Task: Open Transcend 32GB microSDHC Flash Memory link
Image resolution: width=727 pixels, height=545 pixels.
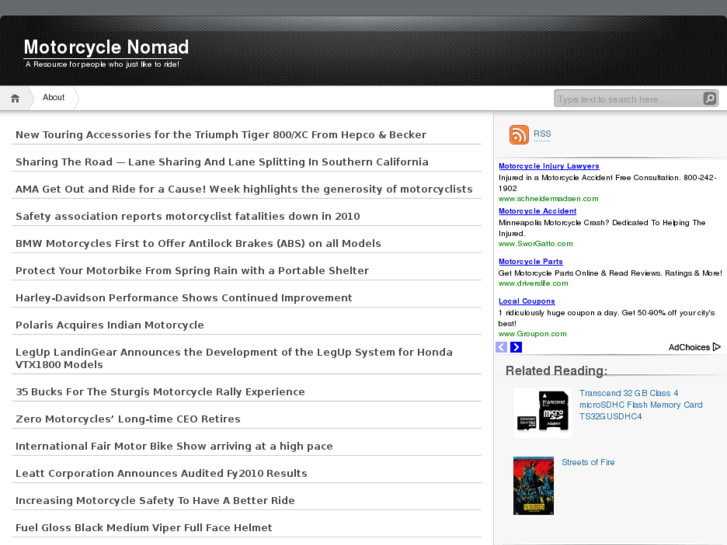Action: pos(641,405)
